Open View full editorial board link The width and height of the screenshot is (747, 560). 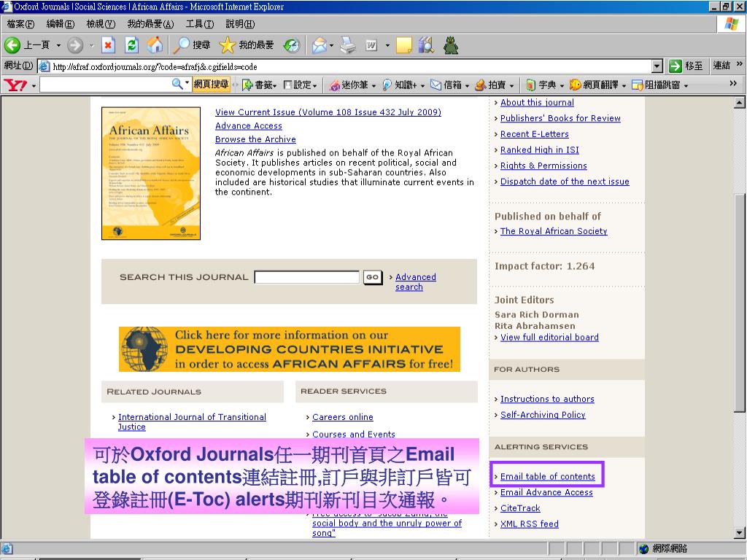point(549,337)
